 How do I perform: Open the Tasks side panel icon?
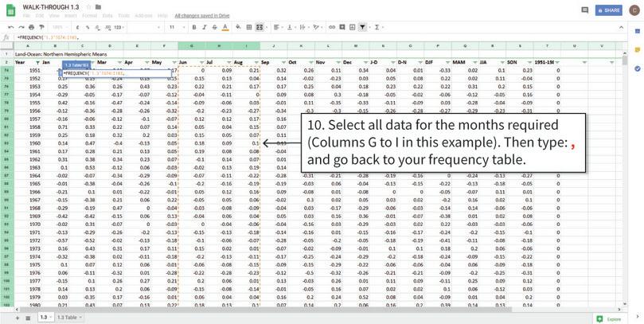638,68
